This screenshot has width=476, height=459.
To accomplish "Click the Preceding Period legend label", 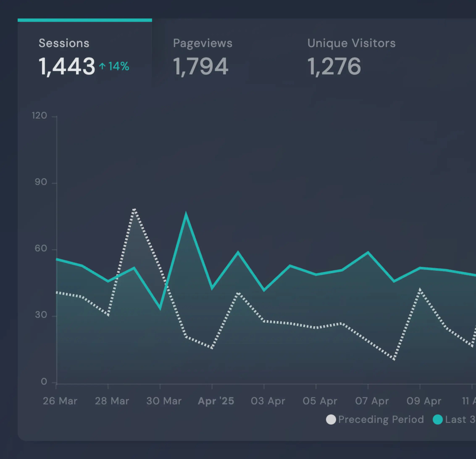I will coord(381,419).
